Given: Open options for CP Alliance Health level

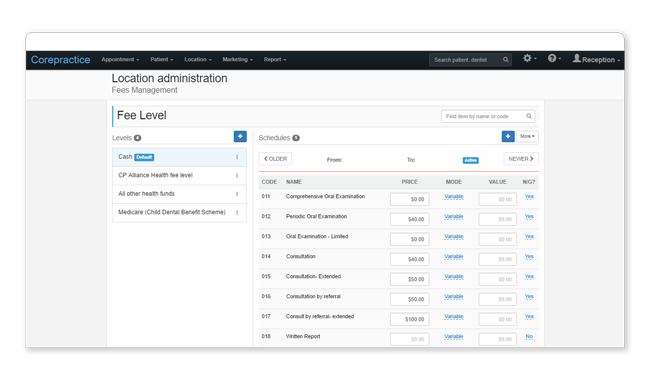Looking at the screenshot, I should coord(237,176).
